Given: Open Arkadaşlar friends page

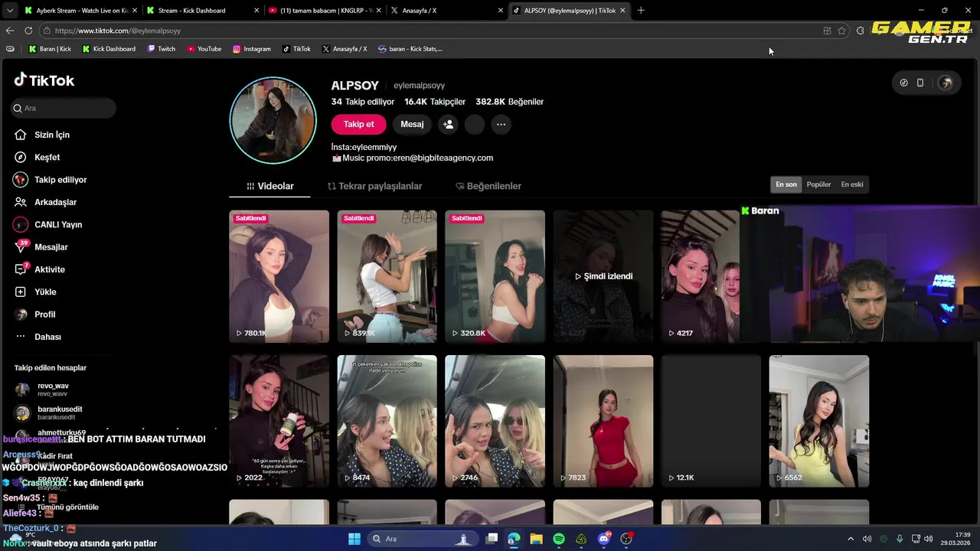Looking at the screenshot, I should coord(44,202).
